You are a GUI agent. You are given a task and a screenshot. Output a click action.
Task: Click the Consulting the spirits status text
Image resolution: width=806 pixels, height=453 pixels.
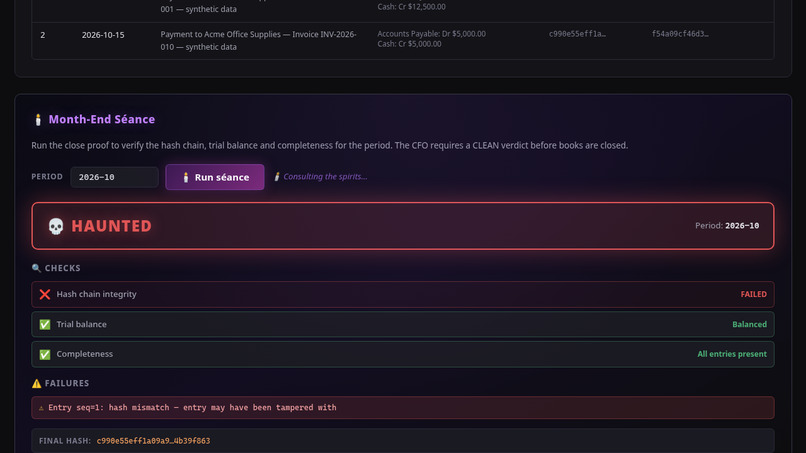point(325,176)
